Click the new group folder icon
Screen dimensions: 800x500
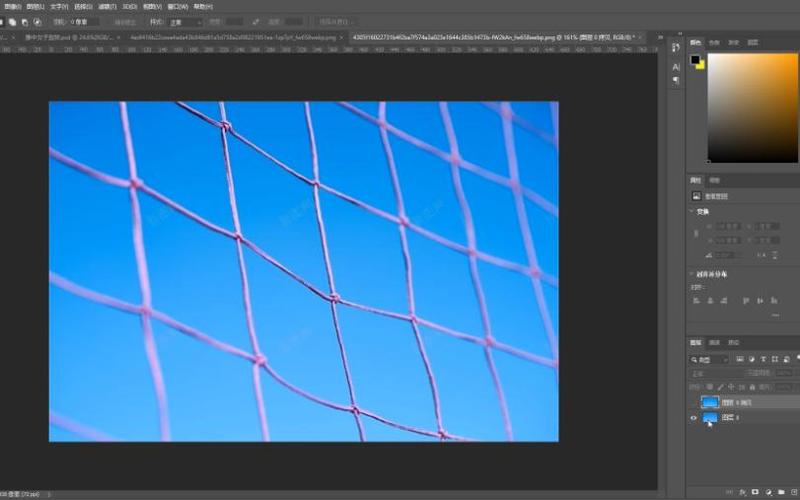click(x=781, y=492)
